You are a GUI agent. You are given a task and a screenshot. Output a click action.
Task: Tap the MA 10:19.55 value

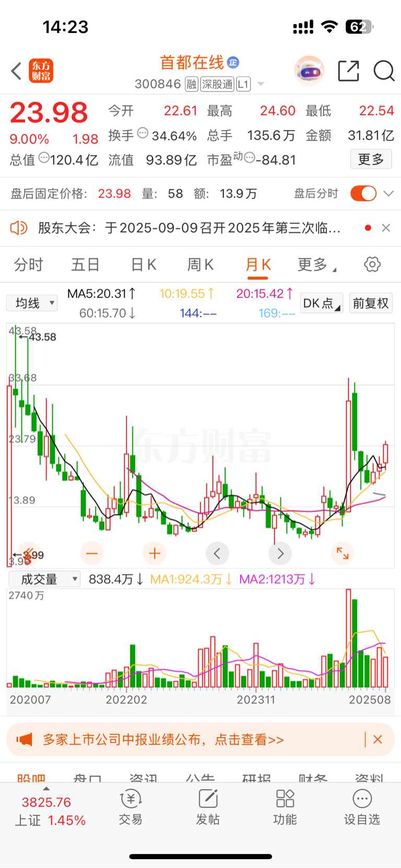click(187, 294)
